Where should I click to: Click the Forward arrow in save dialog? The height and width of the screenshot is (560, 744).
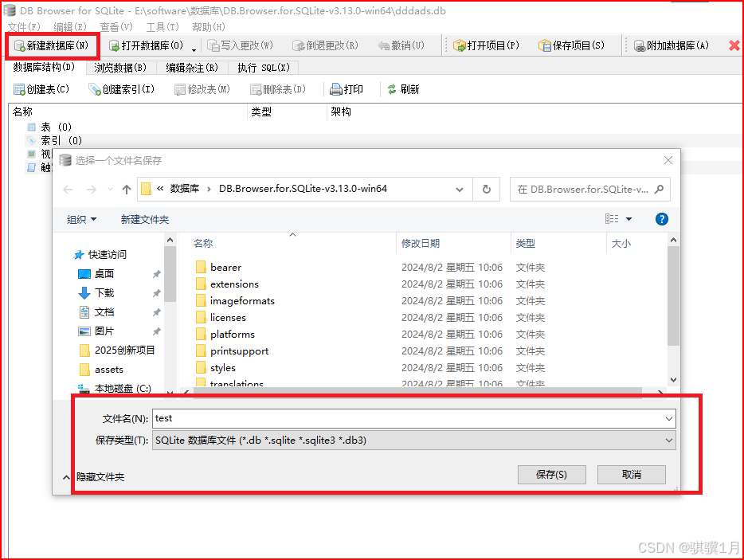[92, 190]
